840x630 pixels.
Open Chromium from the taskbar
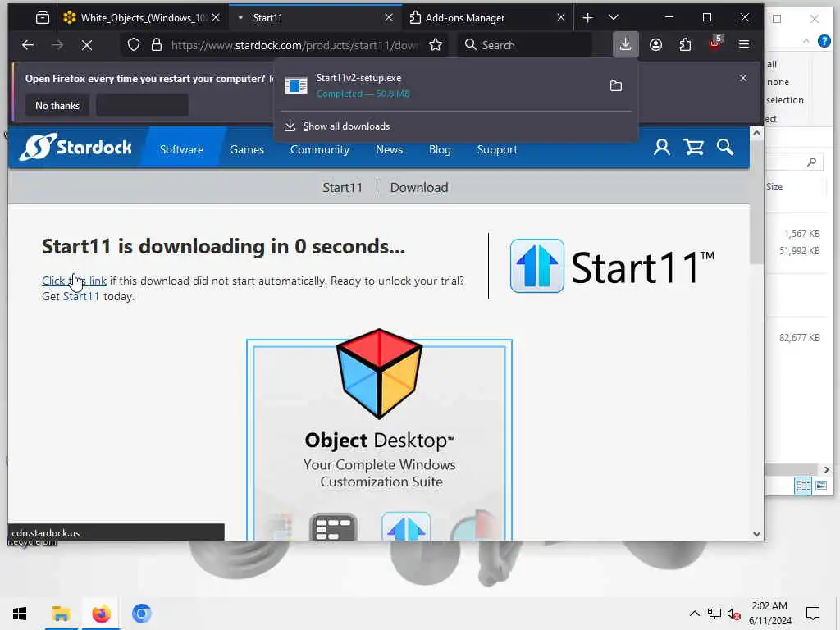click(x=141, y=614)
